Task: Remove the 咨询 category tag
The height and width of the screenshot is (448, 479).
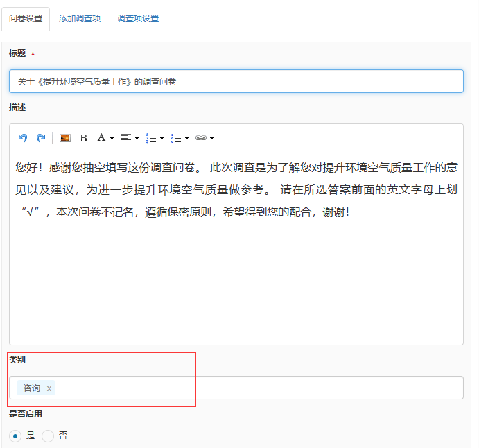Action: coord(49,388)
